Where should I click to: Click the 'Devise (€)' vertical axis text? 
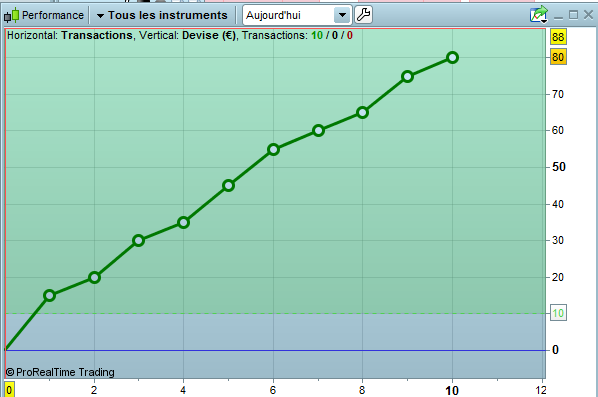(x=209, y=35)
